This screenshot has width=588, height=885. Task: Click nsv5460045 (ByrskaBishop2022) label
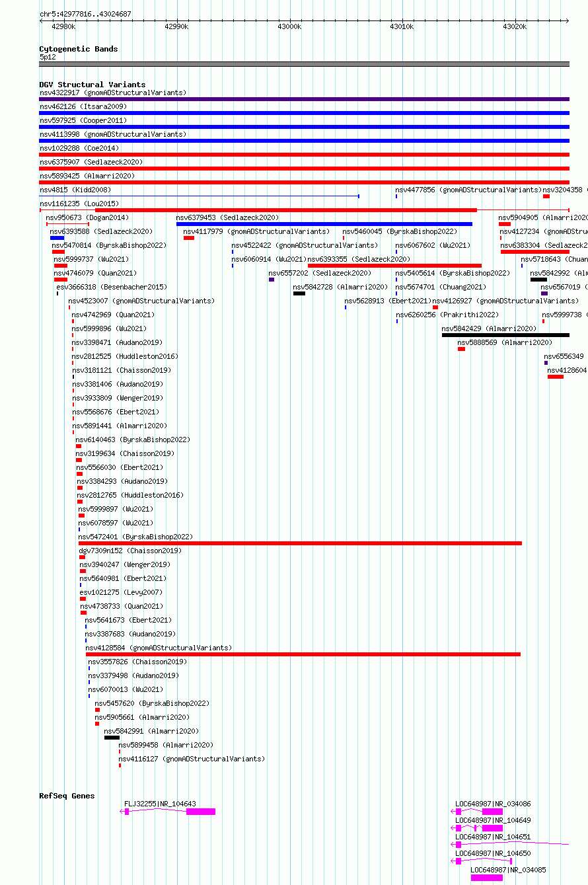pos(400,231)
